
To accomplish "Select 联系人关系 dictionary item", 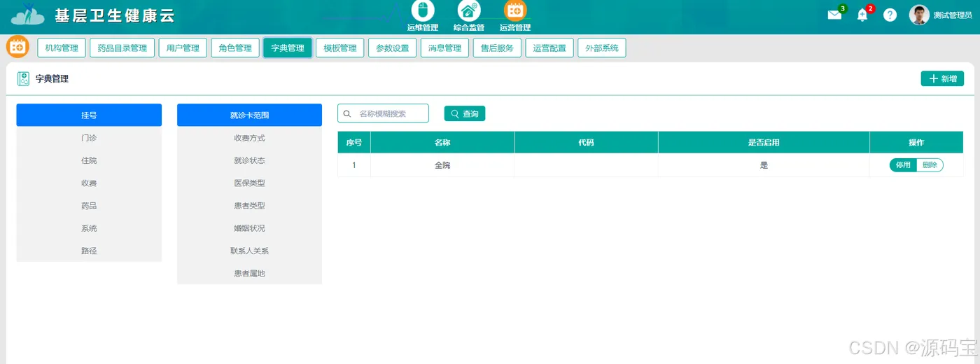I will point(249,251).
